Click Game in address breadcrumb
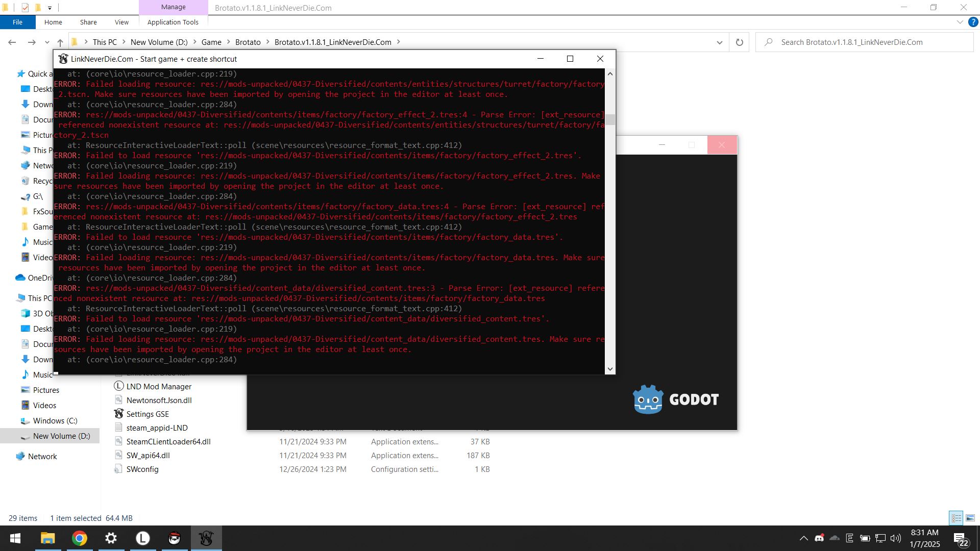Screen dimensions: 980x551 tap(211, 42)
